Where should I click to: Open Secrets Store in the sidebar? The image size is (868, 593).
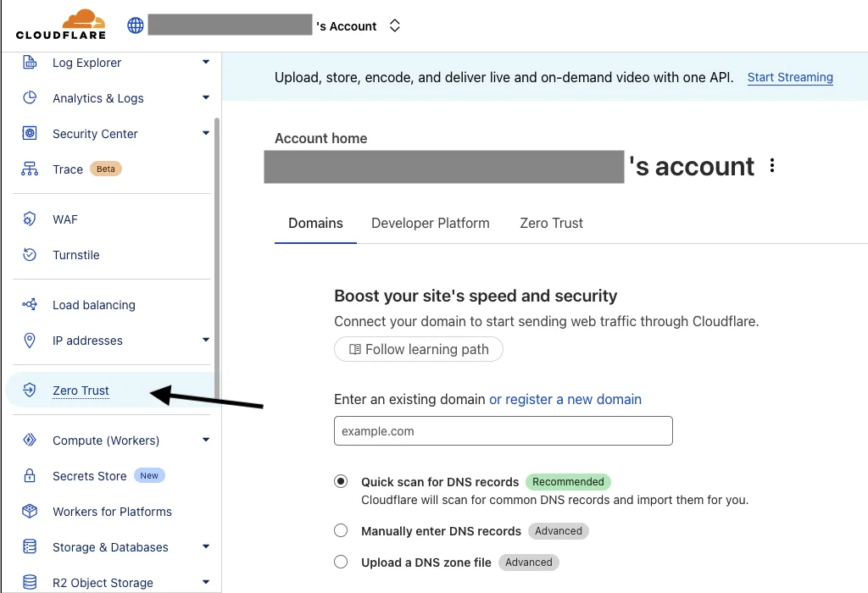[x=90, y=476]
